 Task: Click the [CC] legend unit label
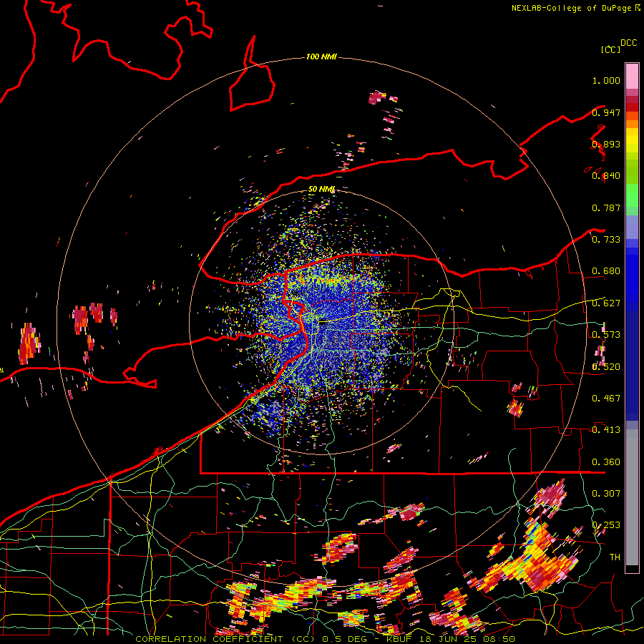[x=610, y=49]
